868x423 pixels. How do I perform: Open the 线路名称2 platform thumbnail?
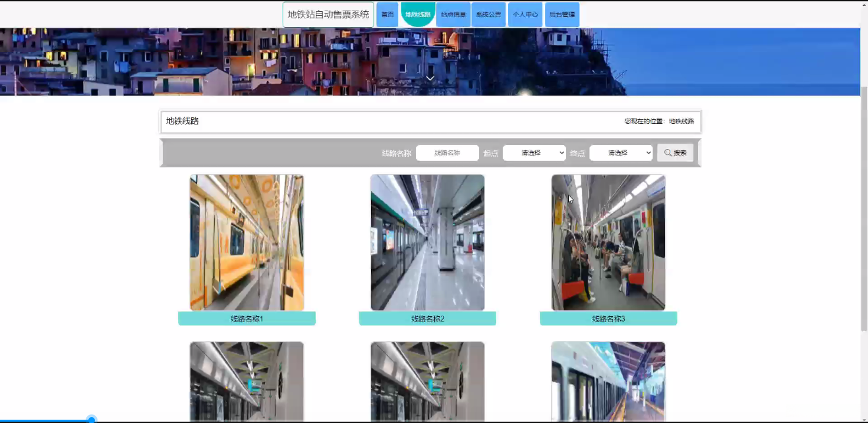coord(427,242)
